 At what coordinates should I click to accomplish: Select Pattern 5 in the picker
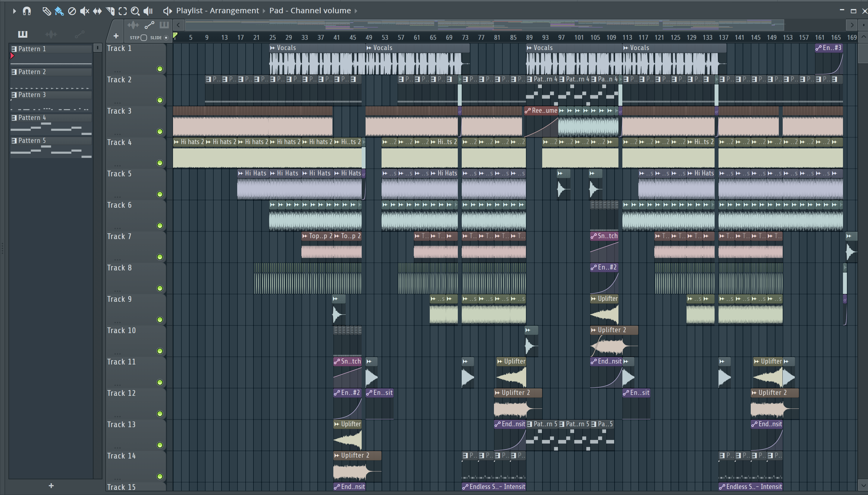point(51,147)
